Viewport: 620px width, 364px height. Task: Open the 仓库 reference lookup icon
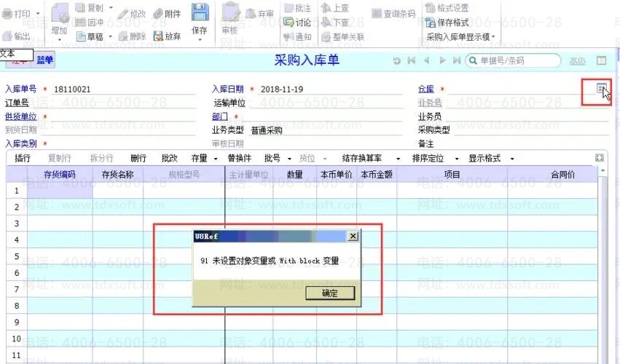[601, 88]
